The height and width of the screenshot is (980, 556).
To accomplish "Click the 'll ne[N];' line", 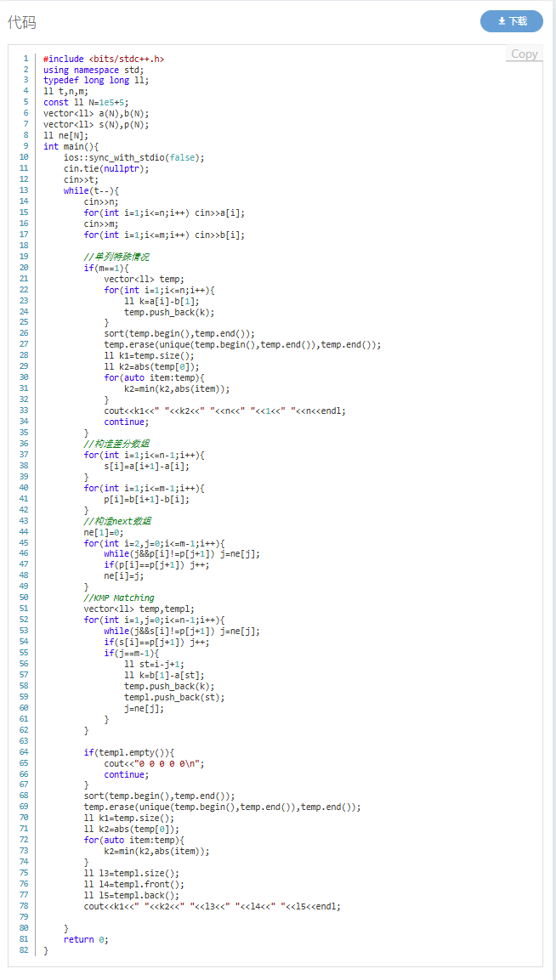I will [66, 136].
